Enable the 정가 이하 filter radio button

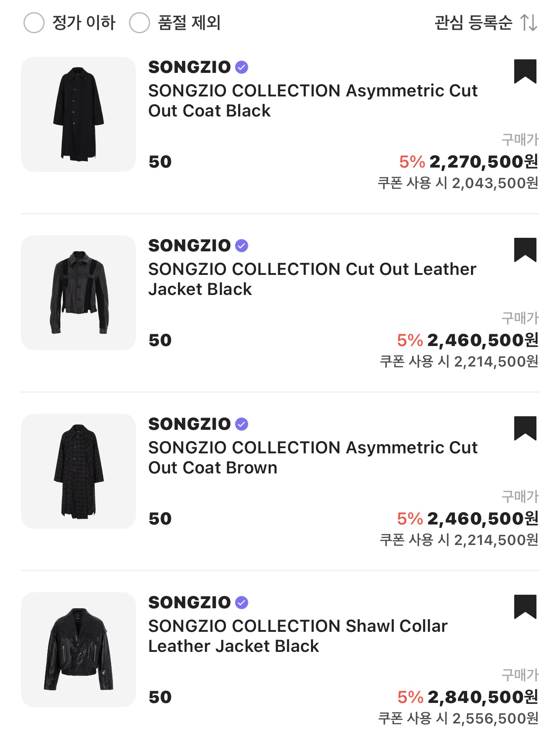click(x=34, y=23)
